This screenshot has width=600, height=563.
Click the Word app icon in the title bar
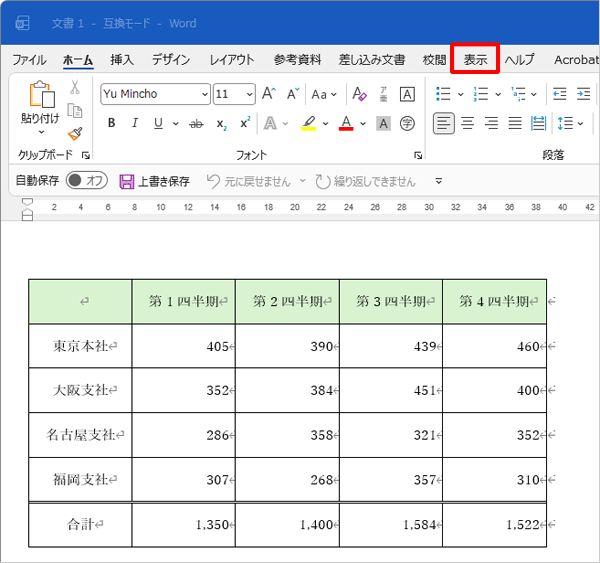coord(22,23)
